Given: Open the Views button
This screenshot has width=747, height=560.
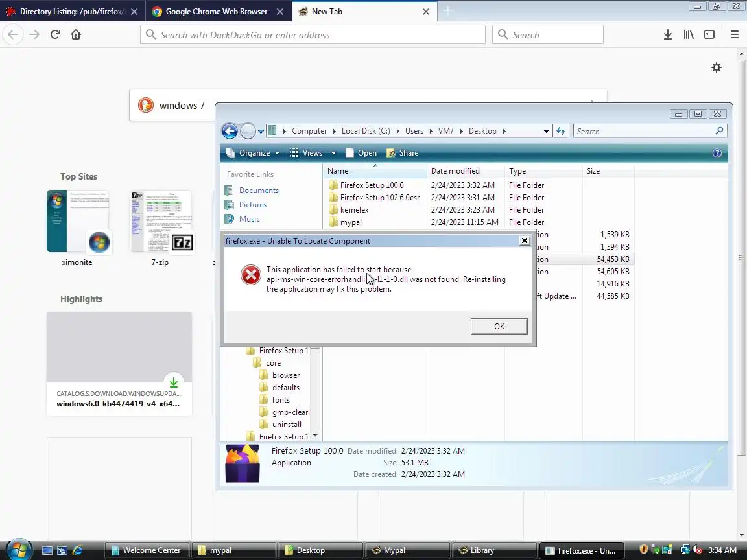Looking at the screenshot, I should tap(306, 153).
